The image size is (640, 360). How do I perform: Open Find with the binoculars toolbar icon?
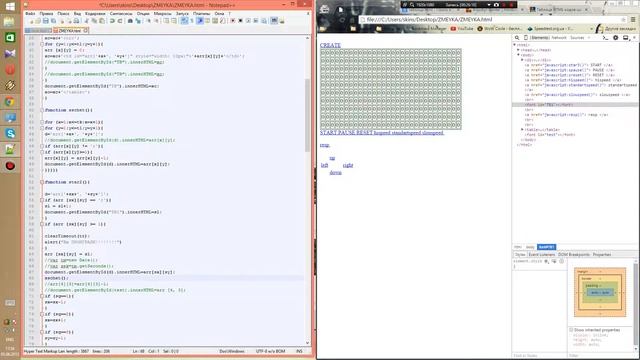pyautogui.click(x=130, y=21)
